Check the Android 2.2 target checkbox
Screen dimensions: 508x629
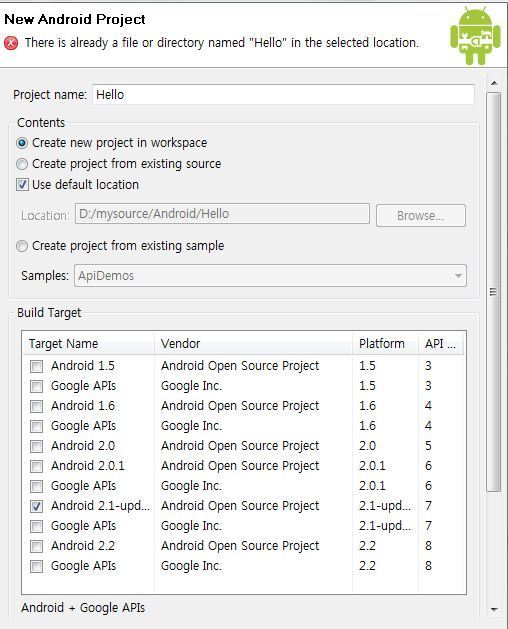(37, 546)
